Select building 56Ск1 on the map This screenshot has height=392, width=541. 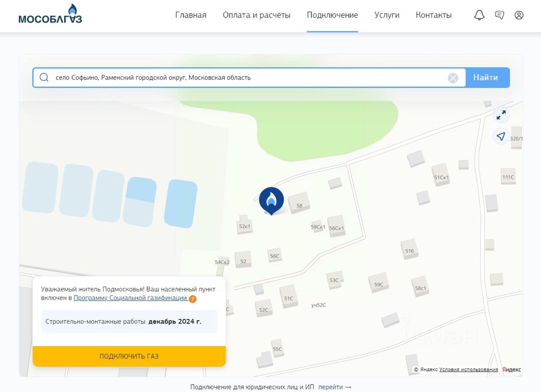pos(336,226)
